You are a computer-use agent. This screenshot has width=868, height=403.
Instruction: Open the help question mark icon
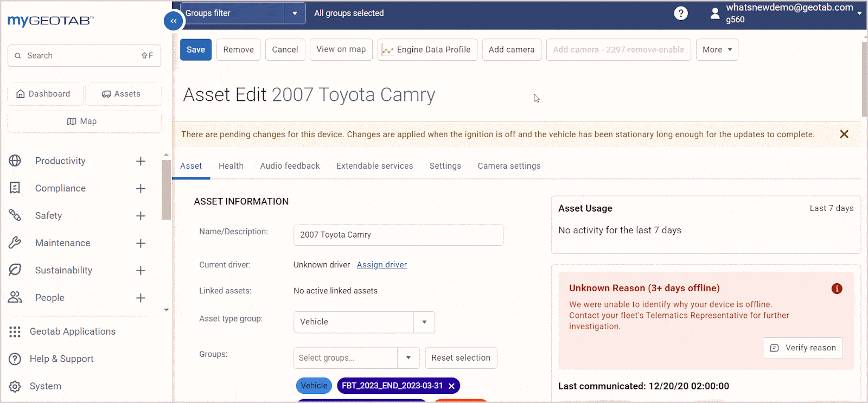pyautogui.click(x=681, y=13)
